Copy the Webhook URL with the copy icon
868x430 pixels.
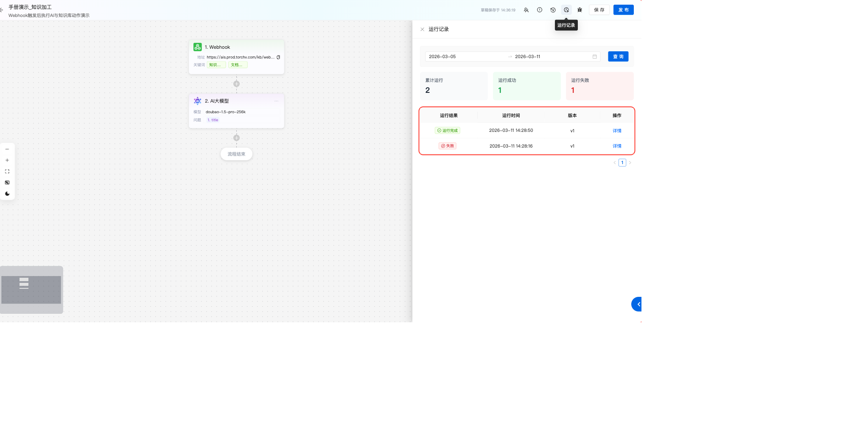[x=278, y=57]
